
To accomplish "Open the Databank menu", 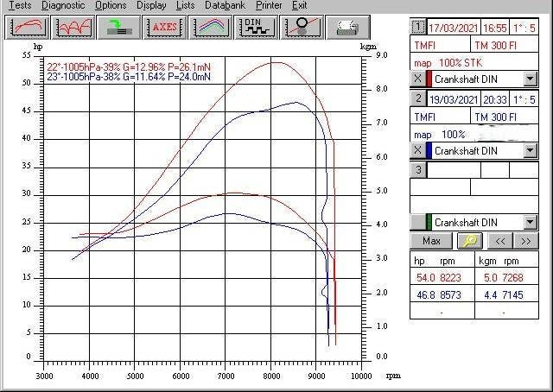I will (225, 5).
